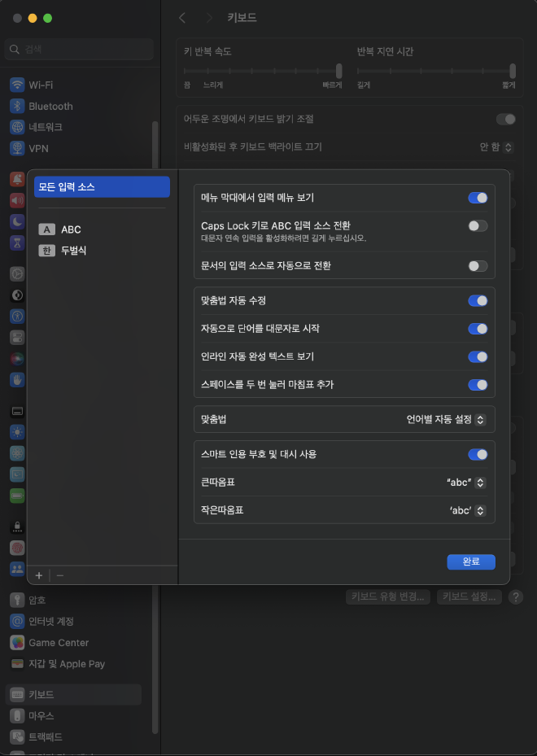Open the Users & Groups people icon
This screenshot has height=756, width=537.
[17, 569]
